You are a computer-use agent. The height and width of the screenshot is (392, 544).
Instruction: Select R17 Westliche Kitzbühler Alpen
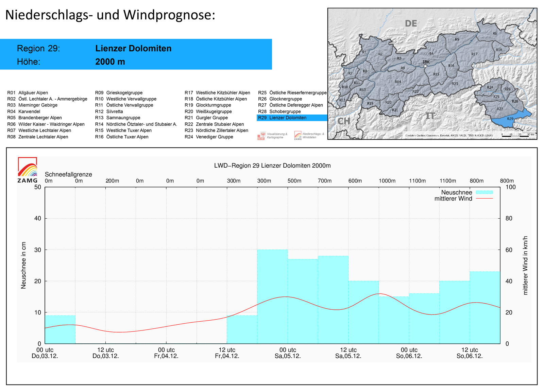[217, 93]
